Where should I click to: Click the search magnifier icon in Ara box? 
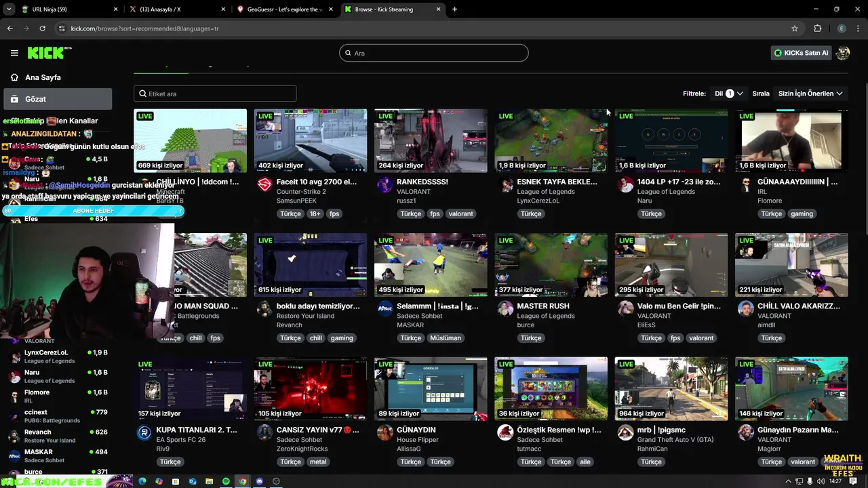(349, 53)
